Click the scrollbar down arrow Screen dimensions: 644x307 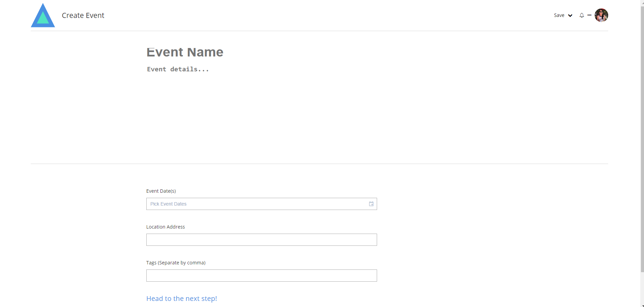[642, 305]
